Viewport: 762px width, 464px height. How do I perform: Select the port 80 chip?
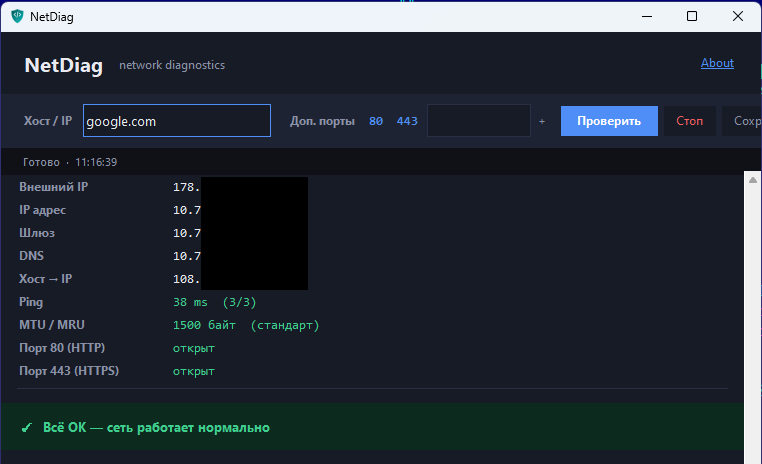point(376,121)
